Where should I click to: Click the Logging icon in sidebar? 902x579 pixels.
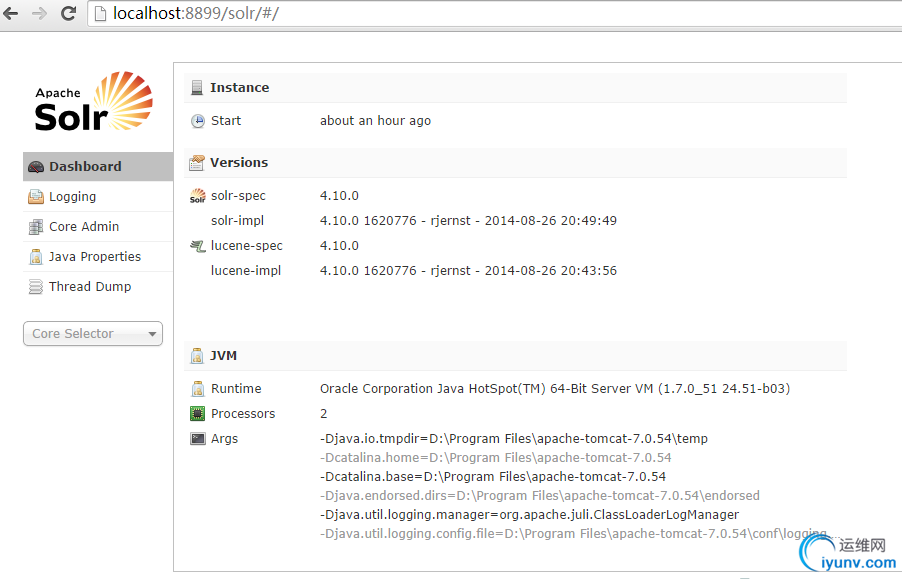[x=36, y=197]
